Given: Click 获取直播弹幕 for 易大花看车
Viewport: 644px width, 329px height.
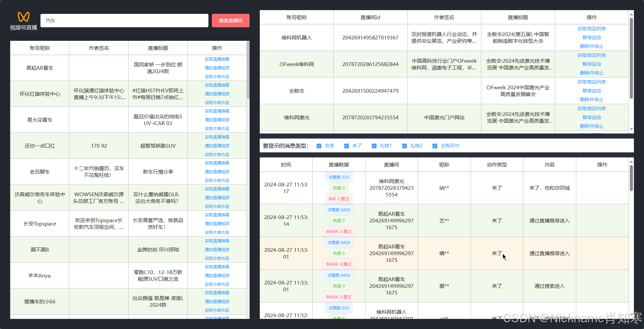Looking at the screenshot, I should click(x=217, y=111).
